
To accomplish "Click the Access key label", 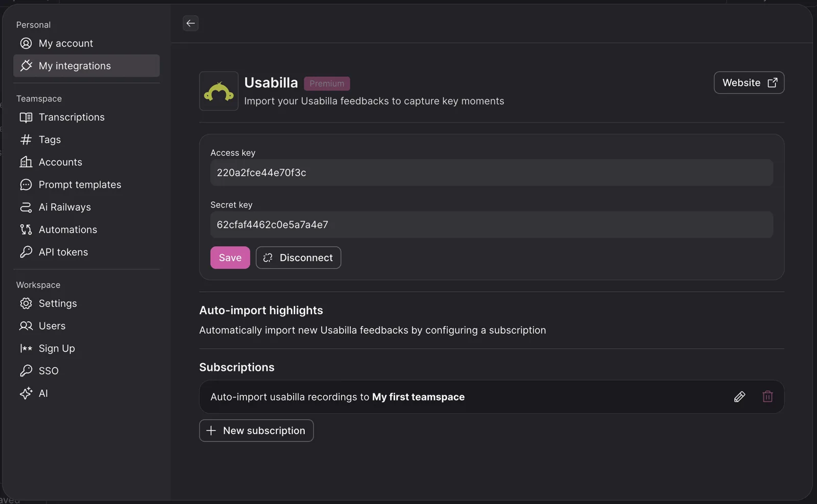I will pos(233,153).
